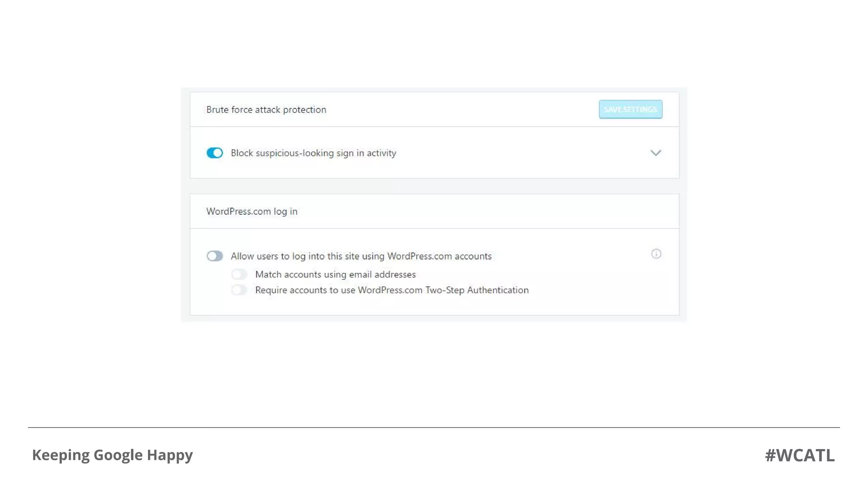Click the 'Brute force attack protection' heading

(x=266, y=110)
